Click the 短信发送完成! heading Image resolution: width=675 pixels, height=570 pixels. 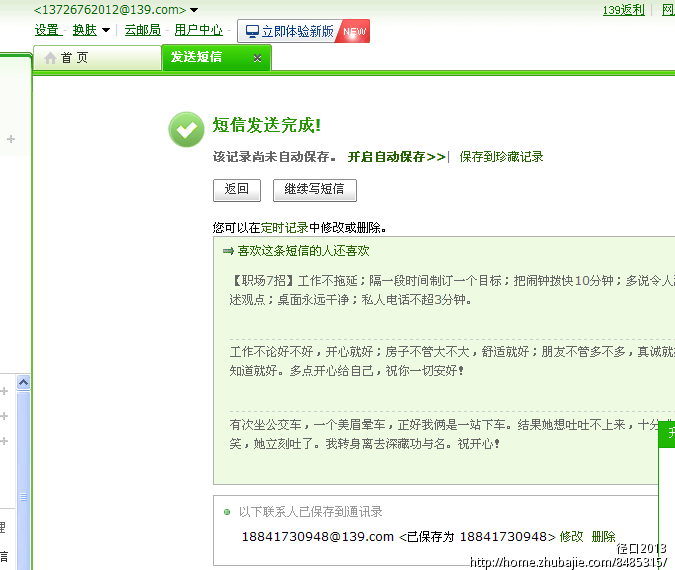point(267,125)
